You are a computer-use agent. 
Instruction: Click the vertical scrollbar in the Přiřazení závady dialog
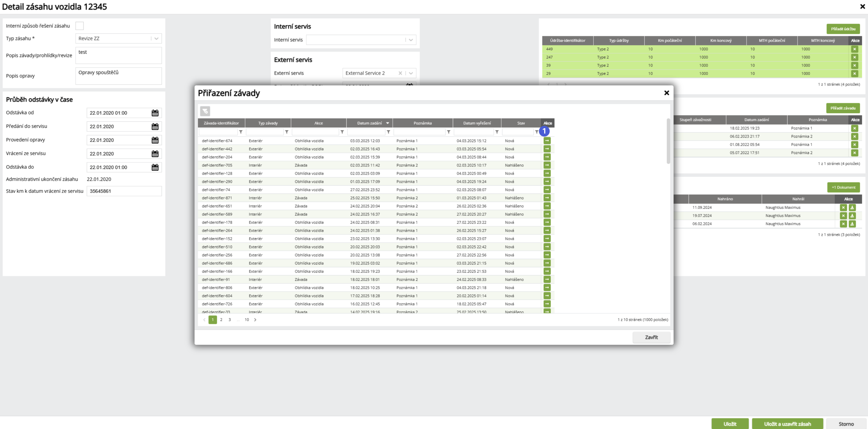point(668,141)
